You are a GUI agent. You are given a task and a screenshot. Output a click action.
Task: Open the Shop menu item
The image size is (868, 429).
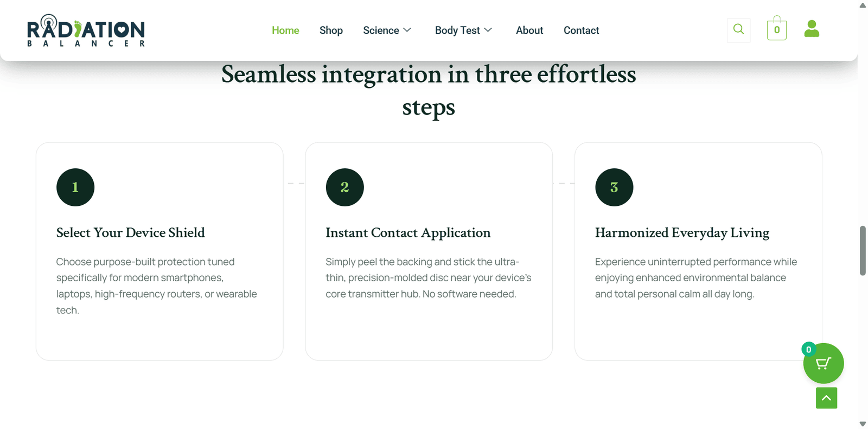(x=331, y=30)
